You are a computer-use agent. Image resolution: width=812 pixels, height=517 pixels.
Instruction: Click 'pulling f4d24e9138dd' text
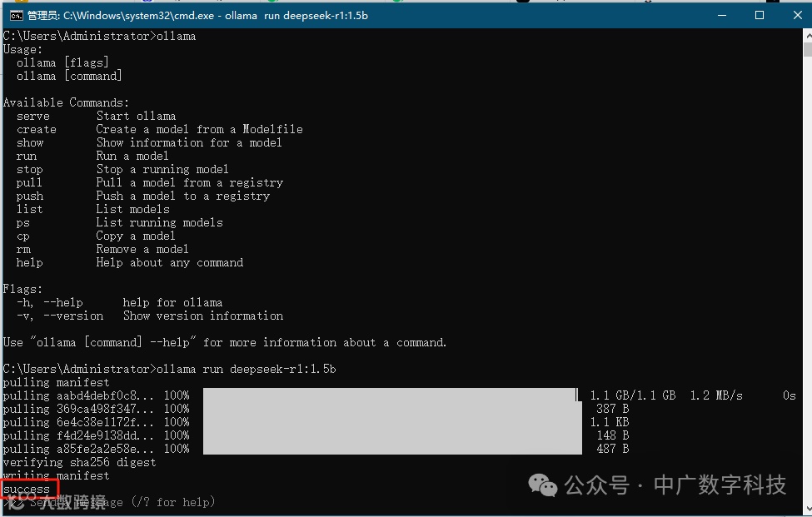[78, 435]
